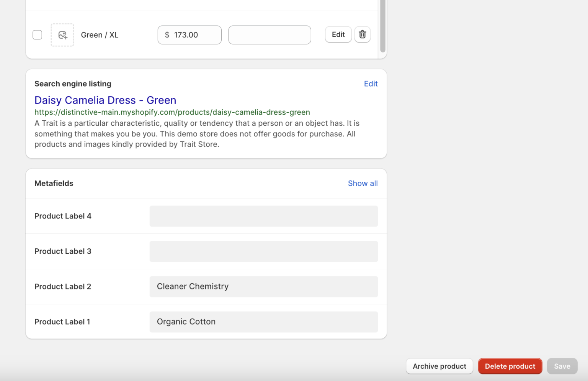Viewport: 588px width, 381px height.
Task: Select the Product Label 3 value field
Action: coord(263,251)
